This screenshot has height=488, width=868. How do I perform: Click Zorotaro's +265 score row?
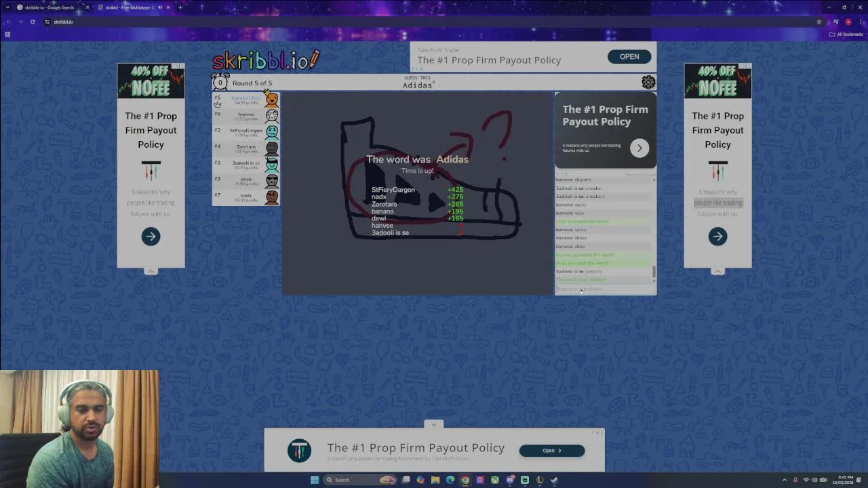pyautogui.click(x=417, y=204)
